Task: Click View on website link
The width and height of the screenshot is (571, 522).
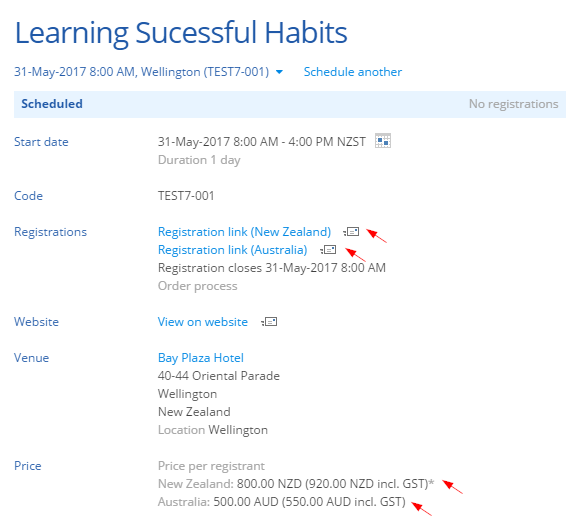Action: [202, 322]
